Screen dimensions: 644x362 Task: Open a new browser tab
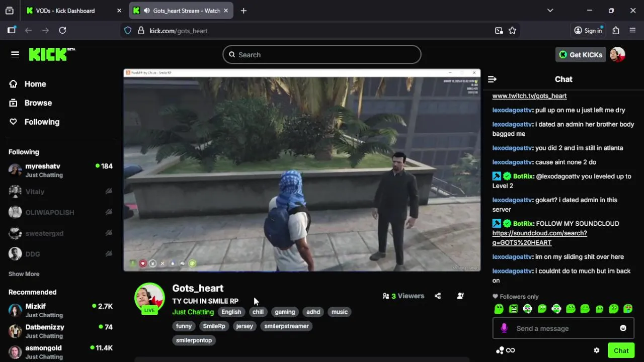click(x=244, y=11)
